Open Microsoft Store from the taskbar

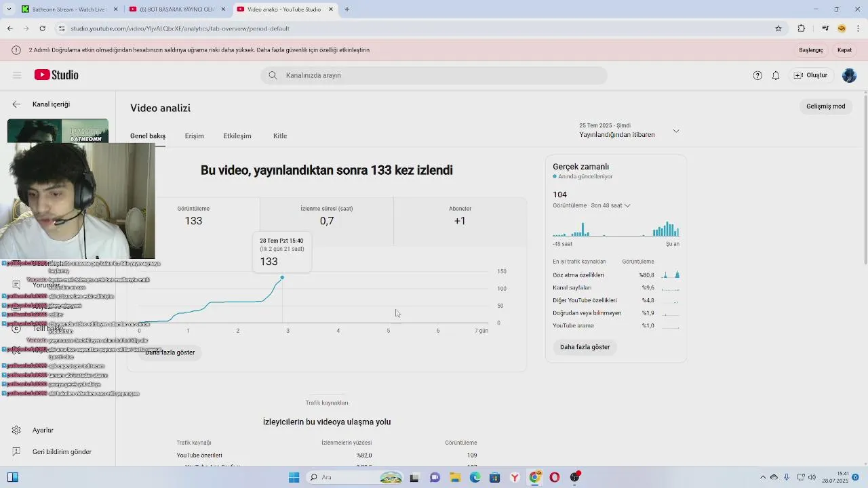click(x=495, y=477)
